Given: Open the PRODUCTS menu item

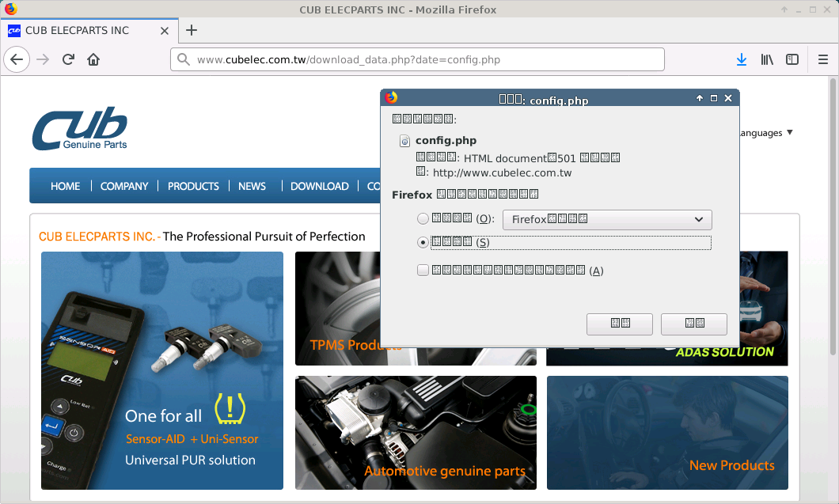Looking at the screenshot, I should [x=193, y=186].
